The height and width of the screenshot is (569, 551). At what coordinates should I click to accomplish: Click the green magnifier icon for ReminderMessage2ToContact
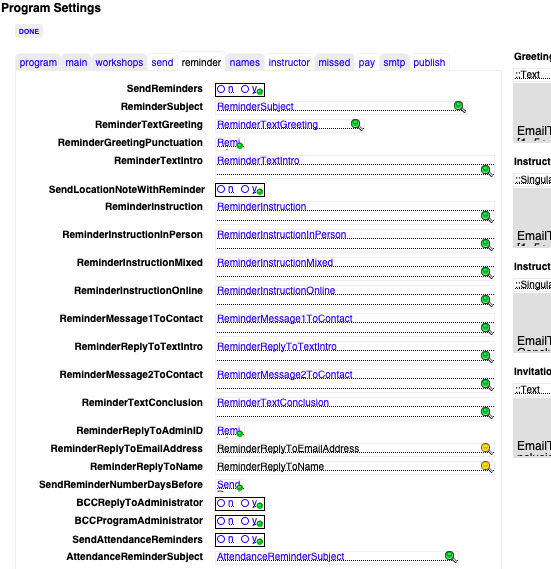(487, 384)
